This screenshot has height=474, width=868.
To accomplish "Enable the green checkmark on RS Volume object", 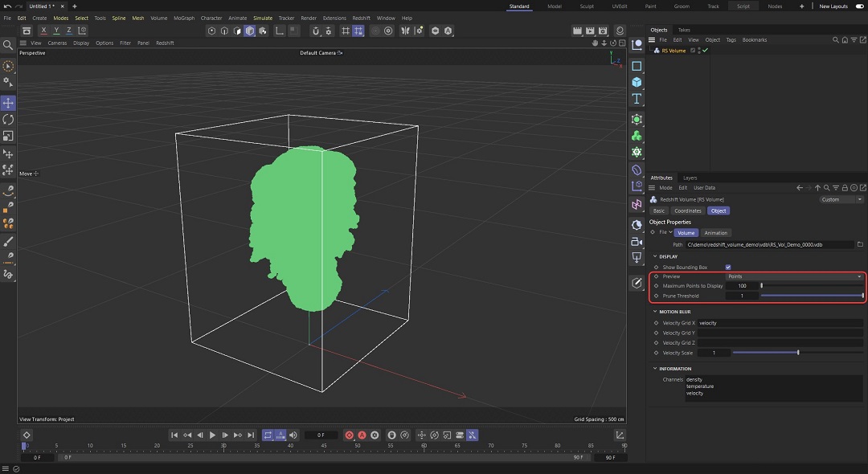I will [706, 50].
